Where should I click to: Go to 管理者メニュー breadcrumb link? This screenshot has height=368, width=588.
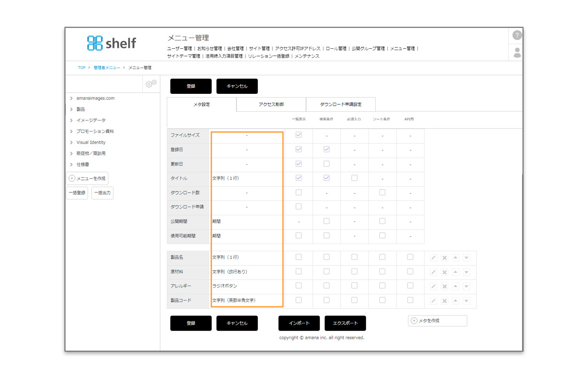tap(107, 68)
